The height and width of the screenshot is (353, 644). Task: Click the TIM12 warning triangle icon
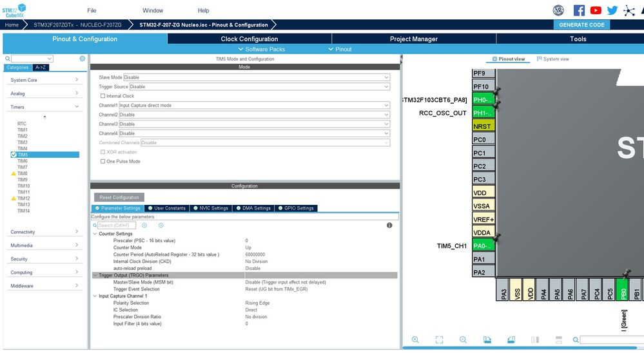14,198
